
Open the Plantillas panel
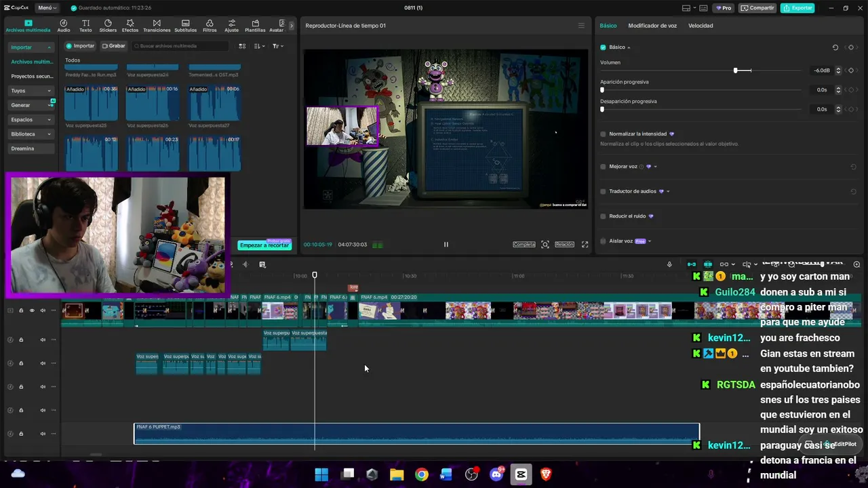[x=255, y=26]
